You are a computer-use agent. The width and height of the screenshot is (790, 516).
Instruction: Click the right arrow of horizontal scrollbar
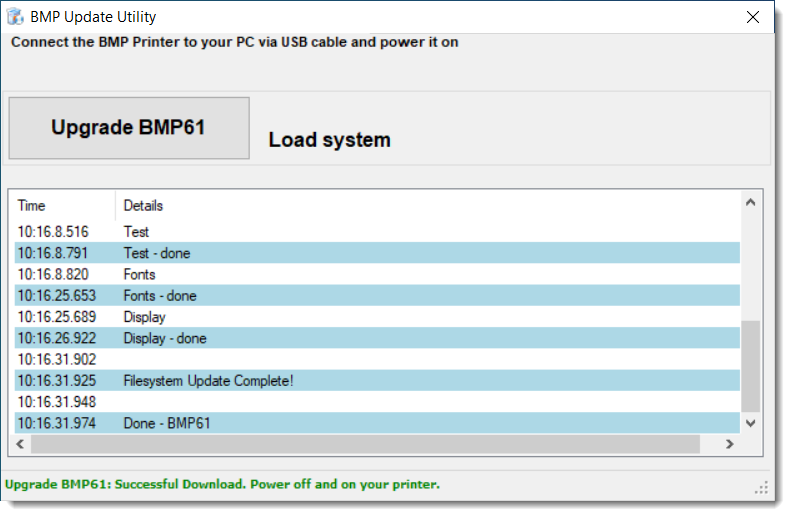[x=730, y=444]
